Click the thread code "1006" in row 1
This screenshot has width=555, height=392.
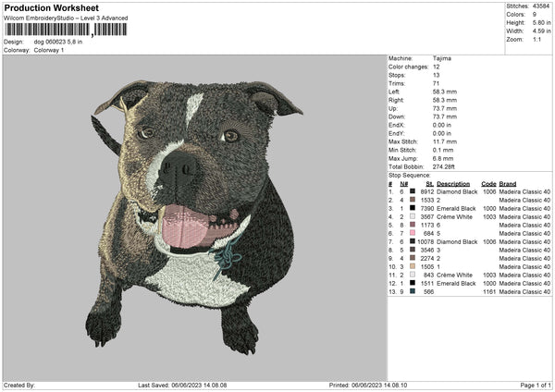(x=489, y=191)
